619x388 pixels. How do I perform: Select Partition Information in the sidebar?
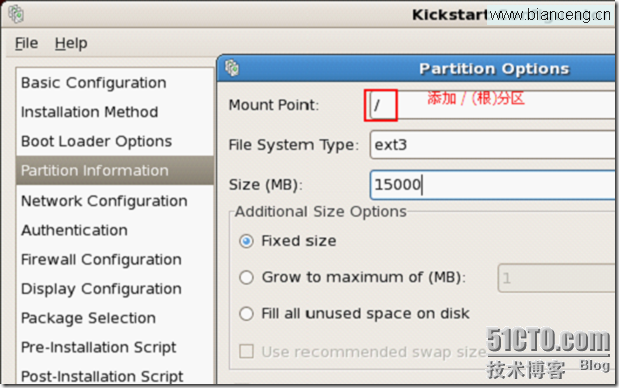tap(114, 171)
